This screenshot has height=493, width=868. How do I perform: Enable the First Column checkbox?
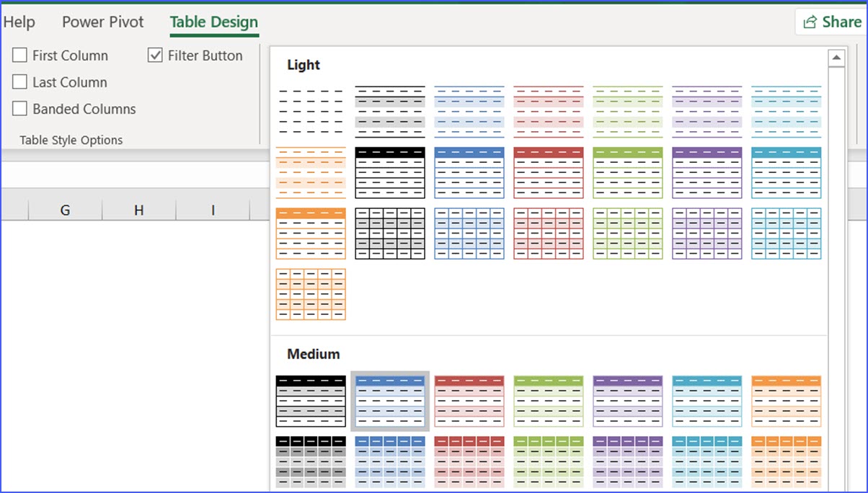19,55
